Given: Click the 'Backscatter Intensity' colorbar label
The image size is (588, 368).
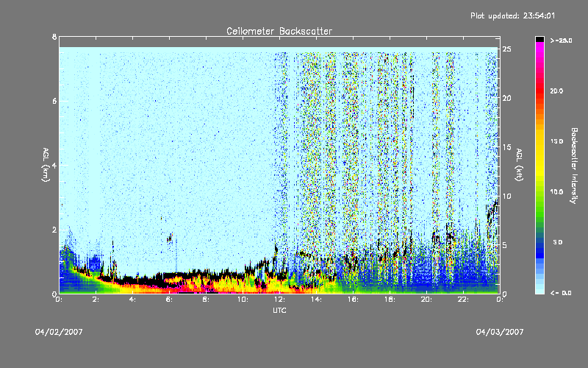Looking at the screenshot, I should (x=574, y=166).
